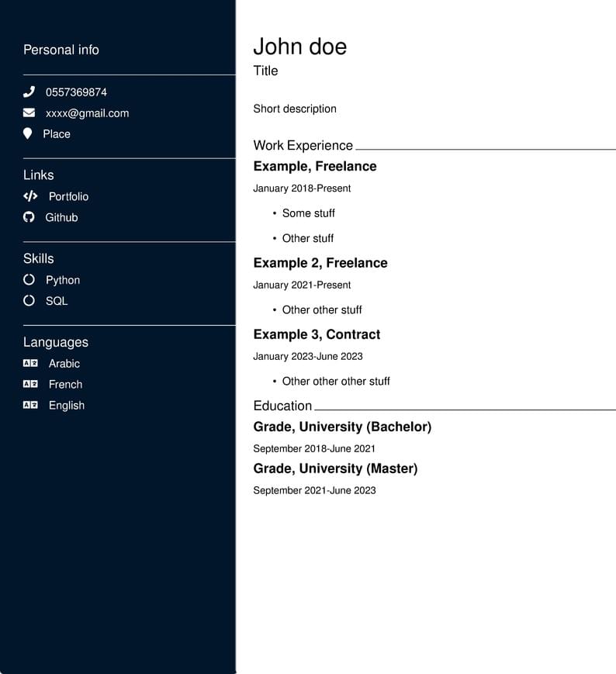The image size is (616, 674).
Task: Open the Github link
Action: pos(61,217)
